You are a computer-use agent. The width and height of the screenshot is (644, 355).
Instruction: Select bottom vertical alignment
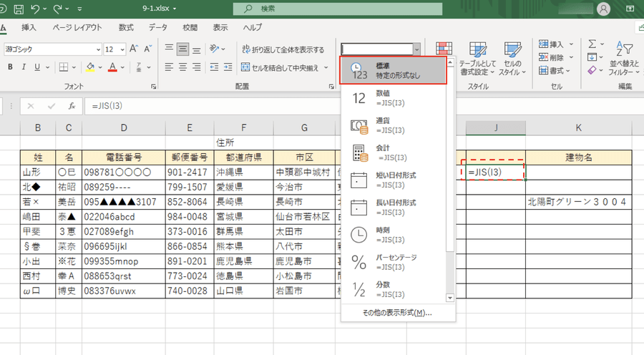click(197, 49)
